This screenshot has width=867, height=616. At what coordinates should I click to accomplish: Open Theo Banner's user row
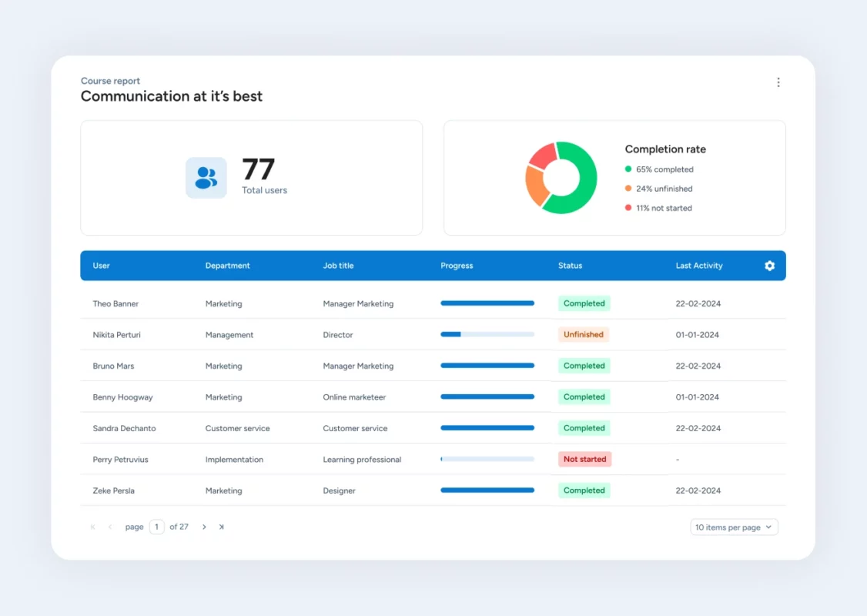click(115, 304)
